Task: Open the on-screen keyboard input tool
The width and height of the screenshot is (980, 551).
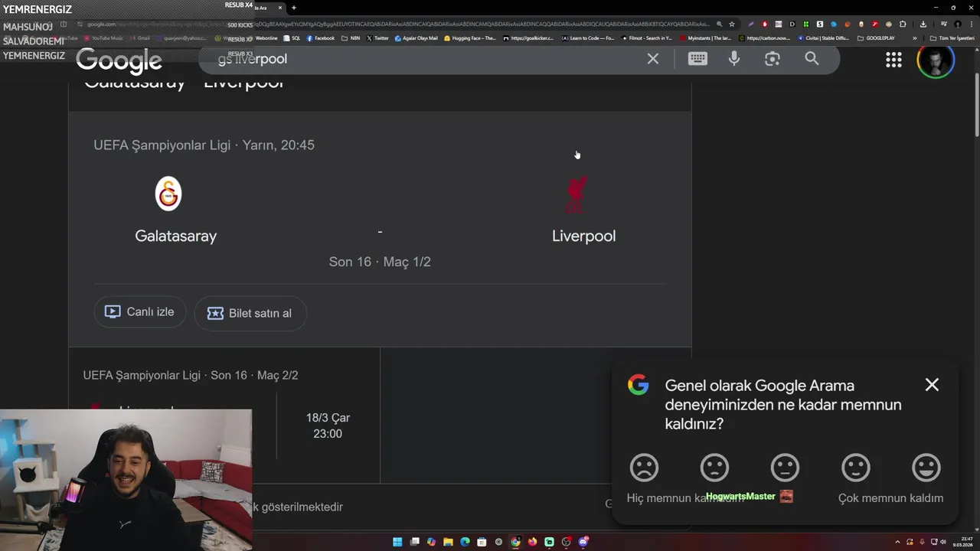Action: point(697,59)
